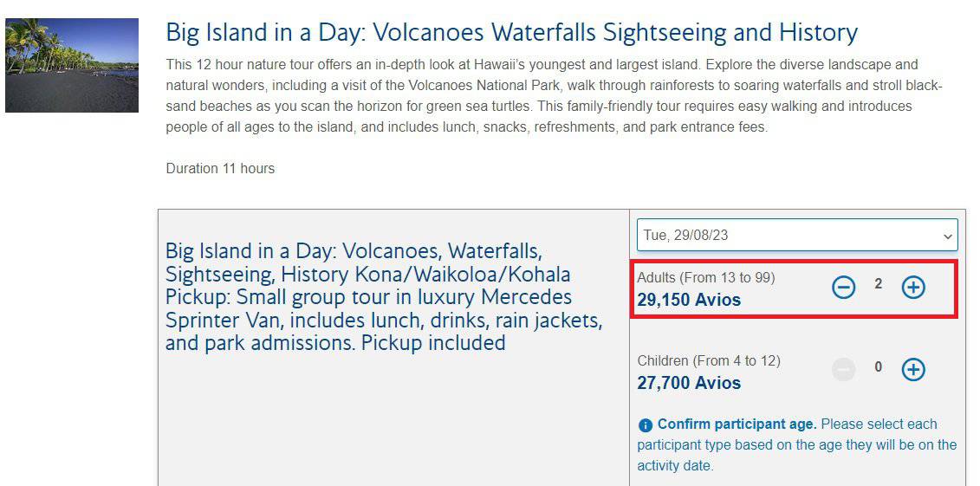Click the bold Confirm participant age text

point(737,424)
